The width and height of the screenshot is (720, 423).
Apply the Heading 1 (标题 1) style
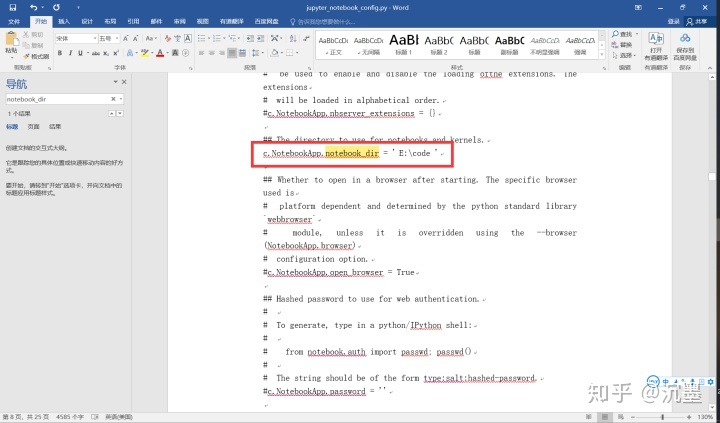[404, 45]
